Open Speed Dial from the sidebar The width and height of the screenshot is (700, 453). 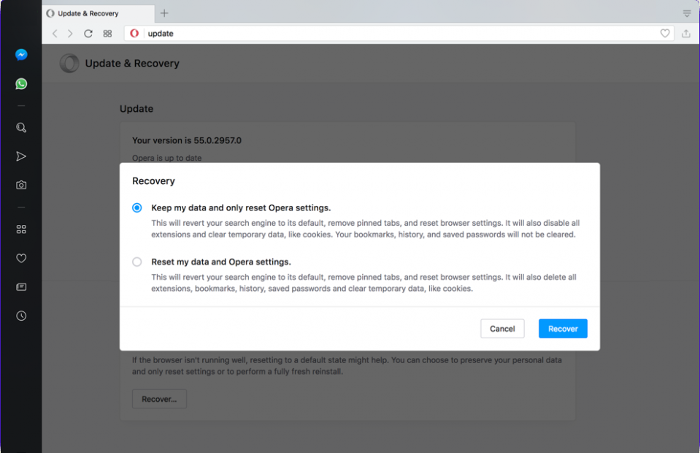[x=21, y=229]
